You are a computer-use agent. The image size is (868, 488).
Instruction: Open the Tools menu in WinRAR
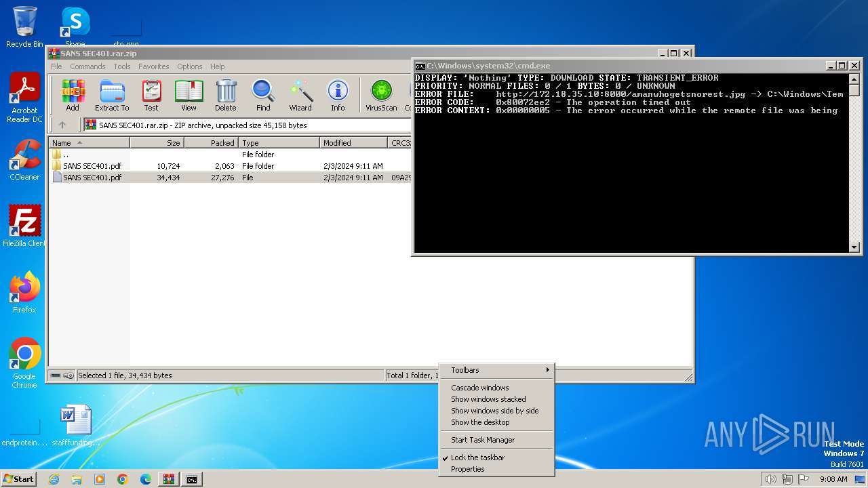click(122, 66)
